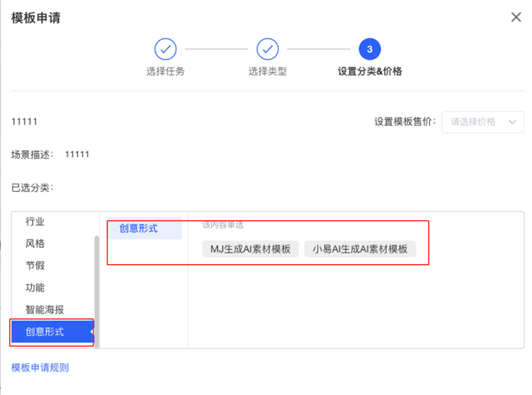
Task: Choose the 小易AI生成AI素材模板 option
Action: pos(360,249)
